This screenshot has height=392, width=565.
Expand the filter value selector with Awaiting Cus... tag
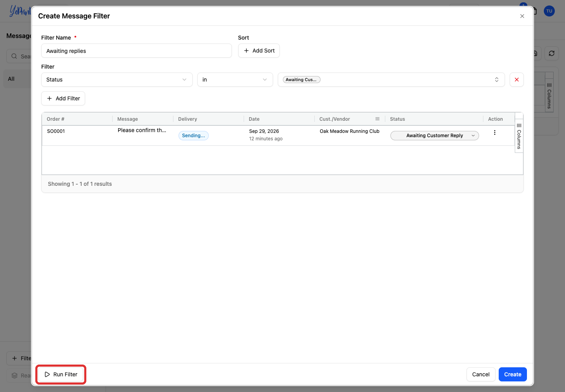391,80
